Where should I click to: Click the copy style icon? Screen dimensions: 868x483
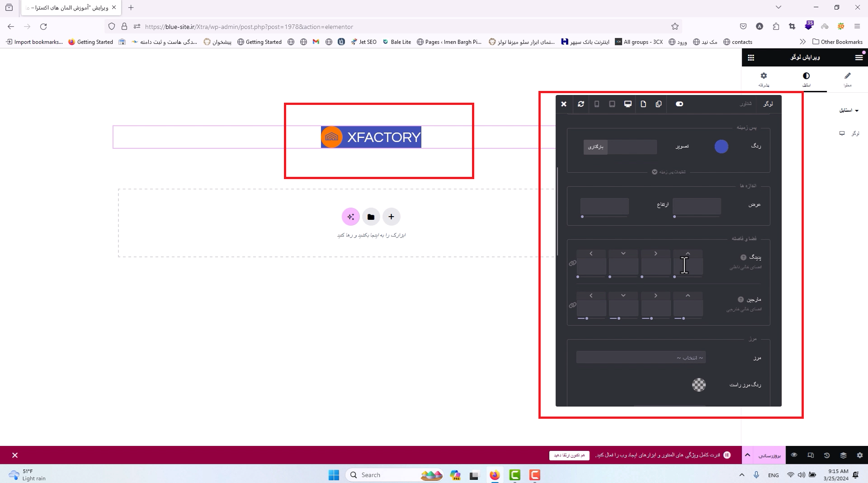pos(659,104)
